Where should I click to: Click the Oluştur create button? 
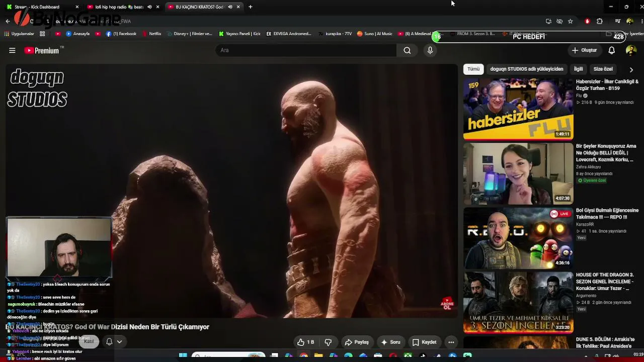point(584,50)
